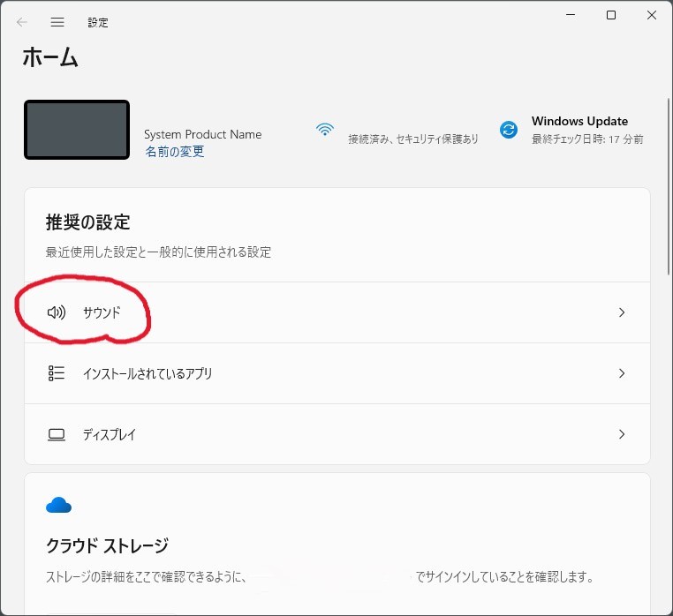Click the monitor icon beside ディスプレイ

tap(57, 434)
